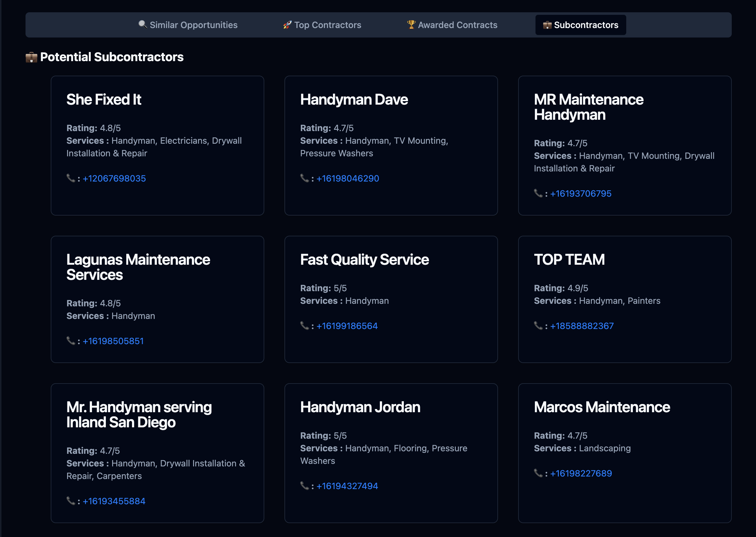
Task: Call Handyman Jordan at +16194327494
Action: (347, 486)
